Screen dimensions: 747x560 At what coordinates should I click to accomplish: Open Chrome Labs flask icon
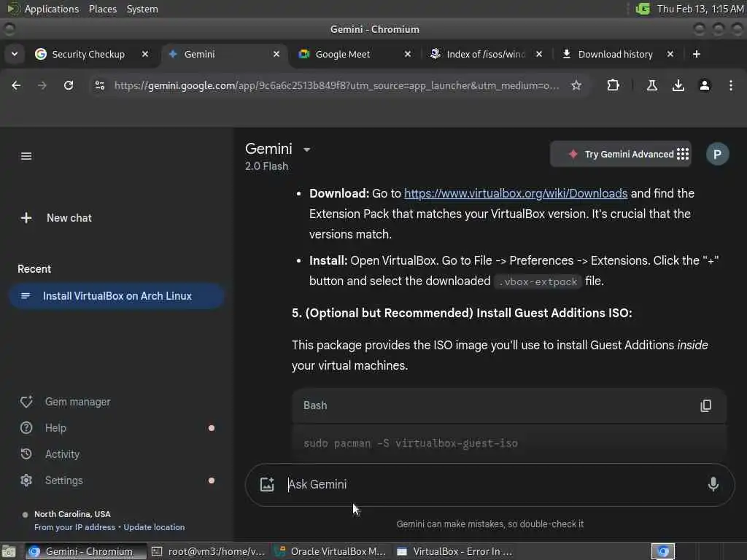(651, 85)
